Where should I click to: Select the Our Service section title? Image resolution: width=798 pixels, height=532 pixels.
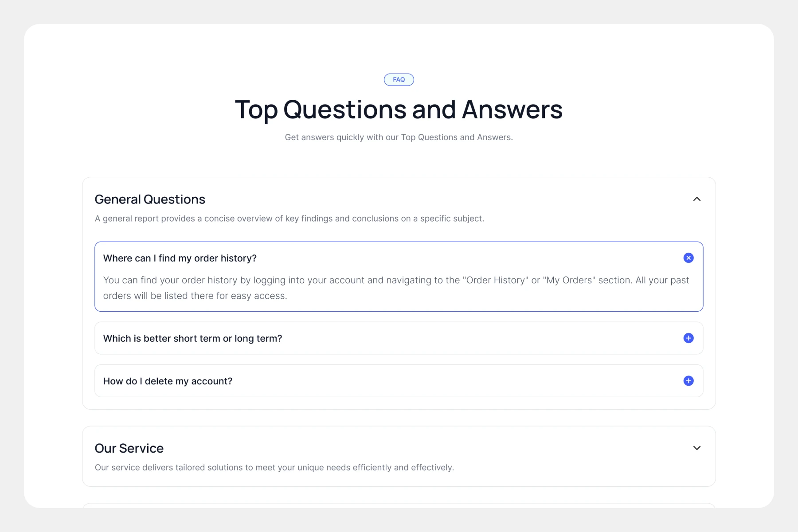coord(129,448)
